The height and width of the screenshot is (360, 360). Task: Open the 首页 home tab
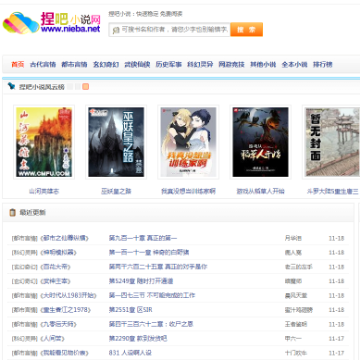18,64
